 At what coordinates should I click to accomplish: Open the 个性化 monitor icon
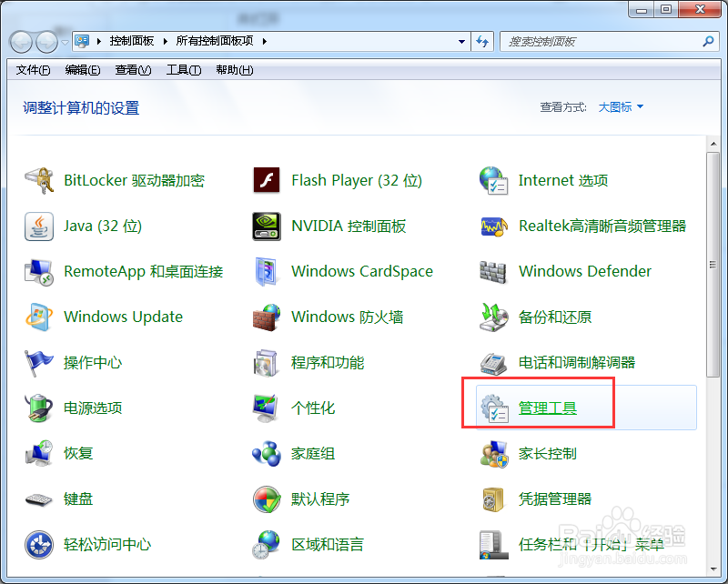click(267, 408)
